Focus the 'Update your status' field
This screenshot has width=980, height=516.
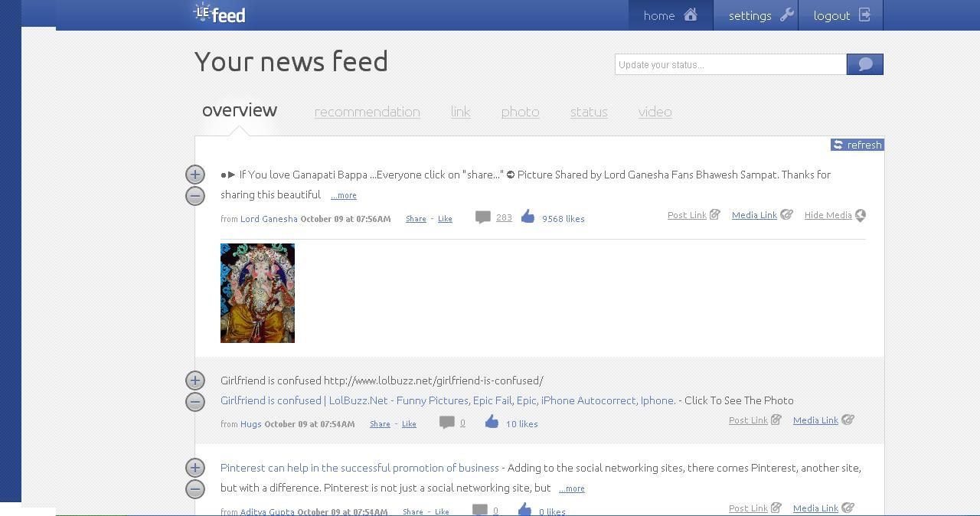[730, 64]
